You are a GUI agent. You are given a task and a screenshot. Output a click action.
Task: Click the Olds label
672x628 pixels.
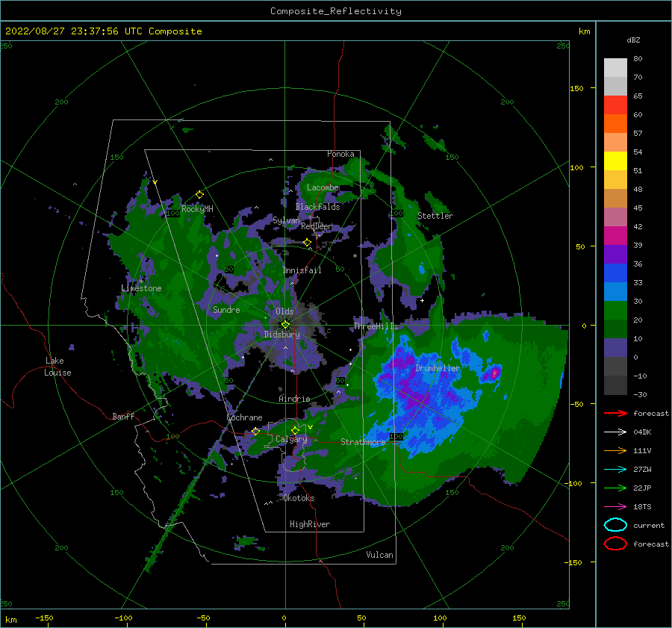coord(284,311)
